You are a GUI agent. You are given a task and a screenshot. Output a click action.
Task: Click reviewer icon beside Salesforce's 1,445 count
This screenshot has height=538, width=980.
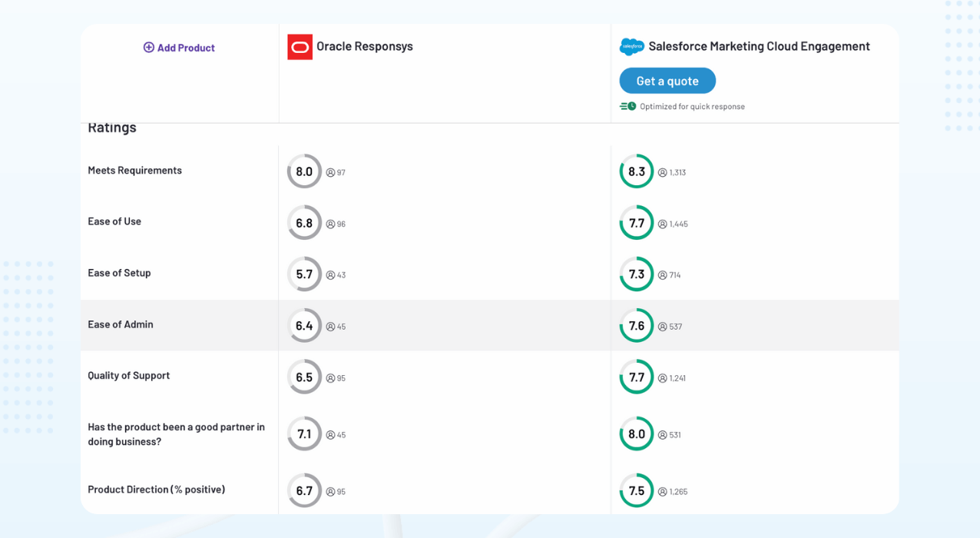[663, 224]
